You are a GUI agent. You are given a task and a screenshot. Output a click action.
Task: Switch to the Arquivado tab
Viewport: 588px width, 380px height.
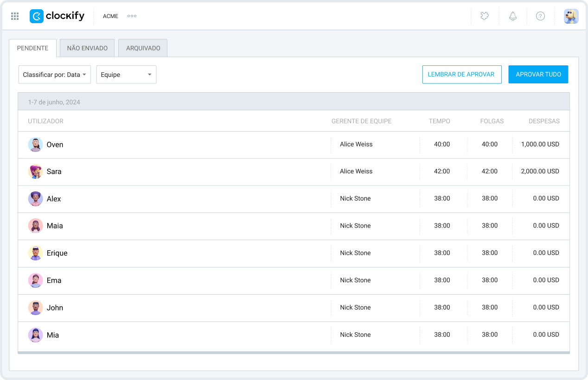click(x=143, y=48)
